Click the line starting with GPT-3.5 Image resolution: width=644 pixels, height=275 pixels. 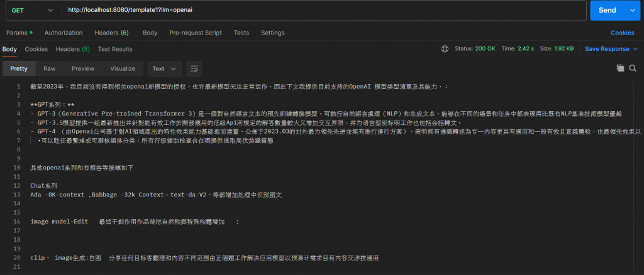coord(247,122)
